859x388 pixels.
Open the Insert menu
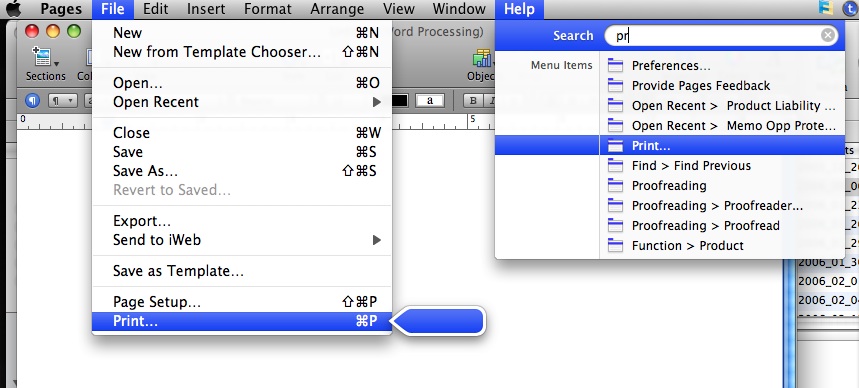(x=206, y=9)
